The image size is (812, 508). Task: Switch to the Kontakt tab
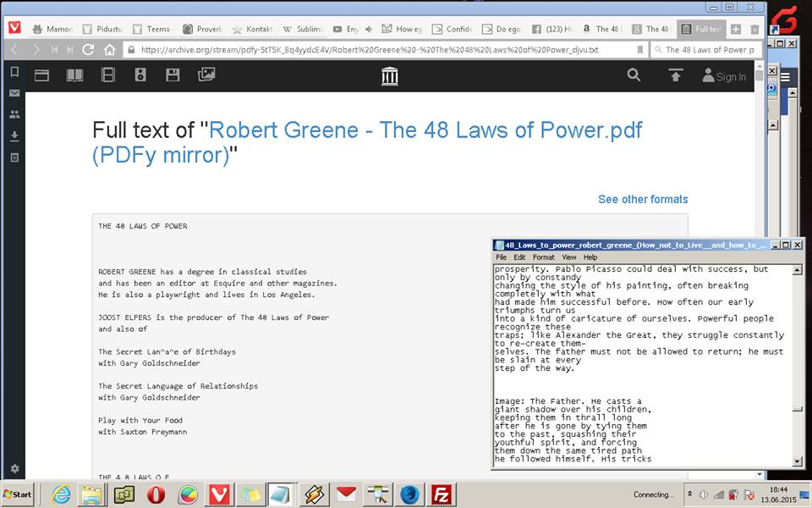pos(252,29)
